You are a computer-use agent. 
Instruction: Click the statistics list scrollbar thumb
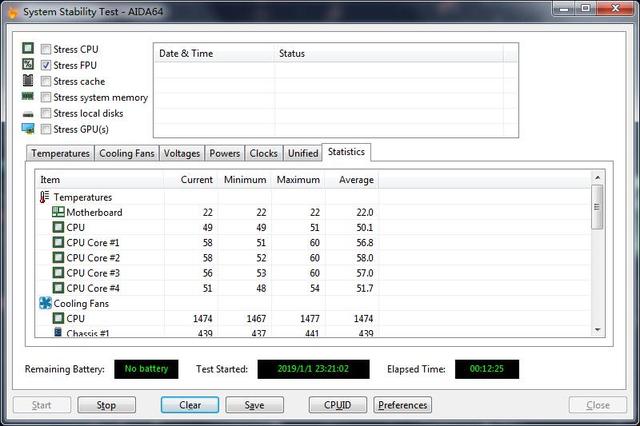click(597, 207)
